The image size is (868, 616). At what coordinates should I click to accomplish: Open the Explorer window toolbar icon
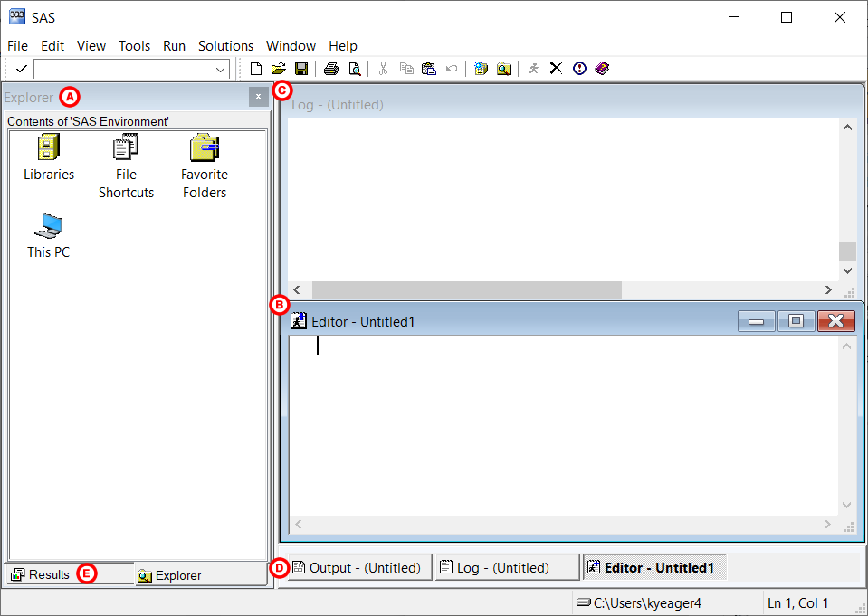pos(504,68)
